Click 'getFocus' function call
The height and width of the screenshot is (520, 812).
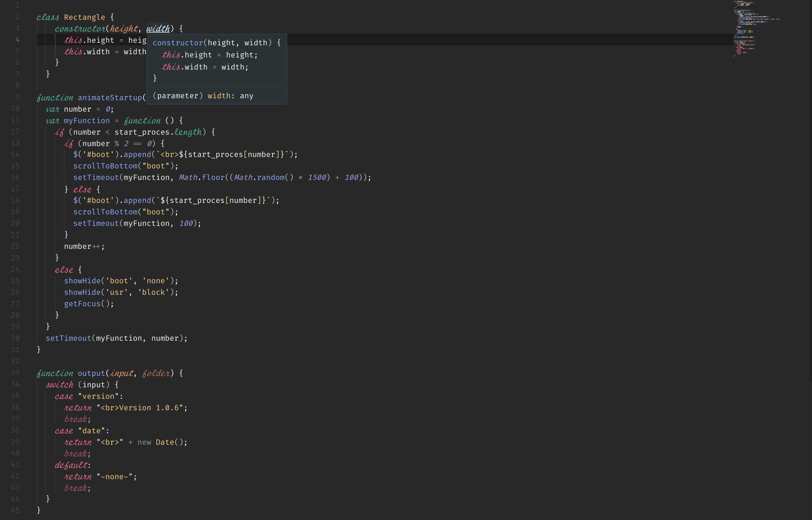82,304
